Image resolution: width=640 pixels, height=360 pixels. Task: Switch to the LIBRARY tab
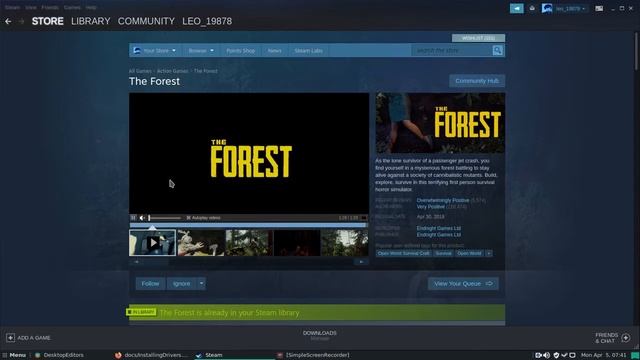(x=91, y=21)
